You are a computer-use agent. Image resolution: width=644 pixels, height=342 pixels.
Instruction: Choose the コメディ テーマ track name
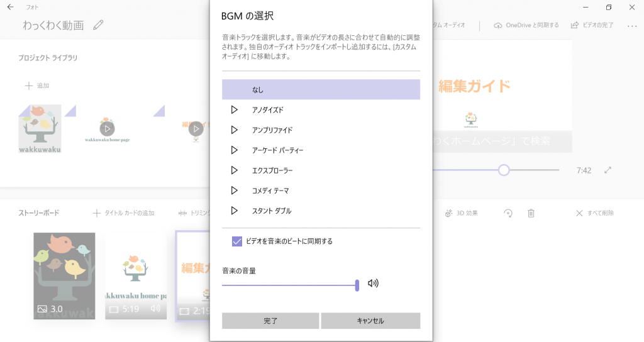(270, 190)
